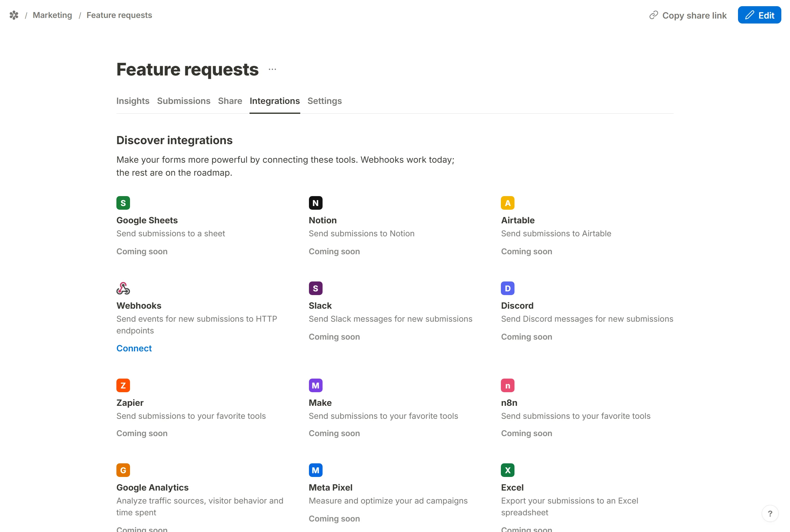Open the Settings tab
Image resolution: width=790 pixels, height=532 pixels.
[324, 101]
